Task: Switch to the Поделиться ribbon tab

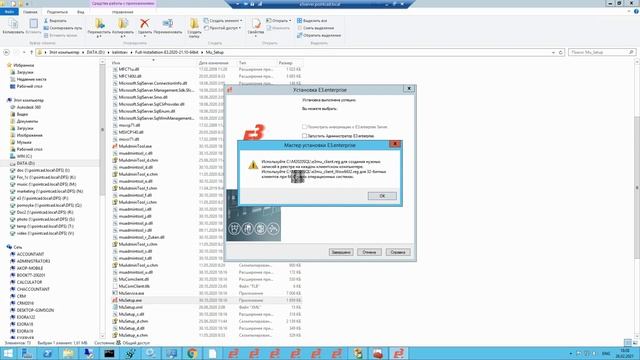Action: [57, 12]
